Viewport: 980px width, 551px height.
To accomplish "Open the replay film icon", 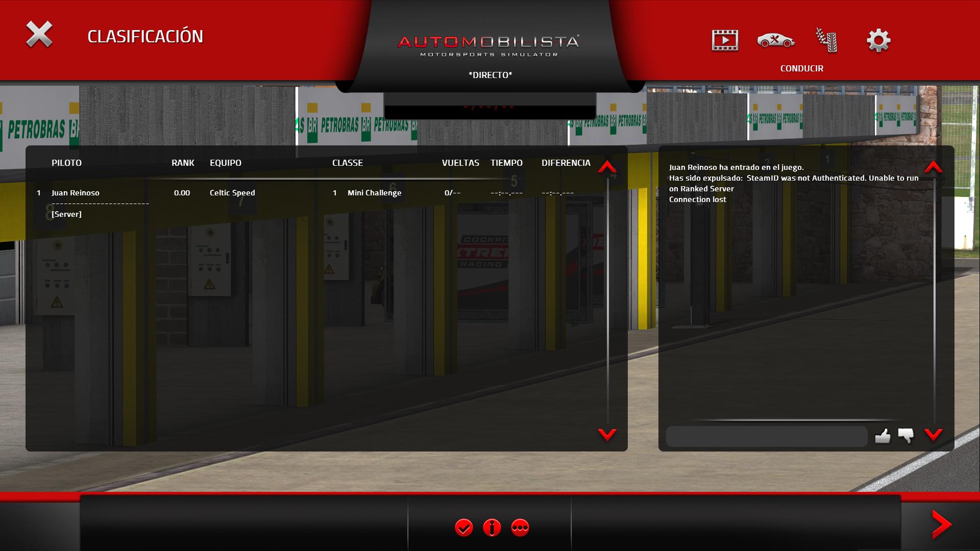I will 725,40.
